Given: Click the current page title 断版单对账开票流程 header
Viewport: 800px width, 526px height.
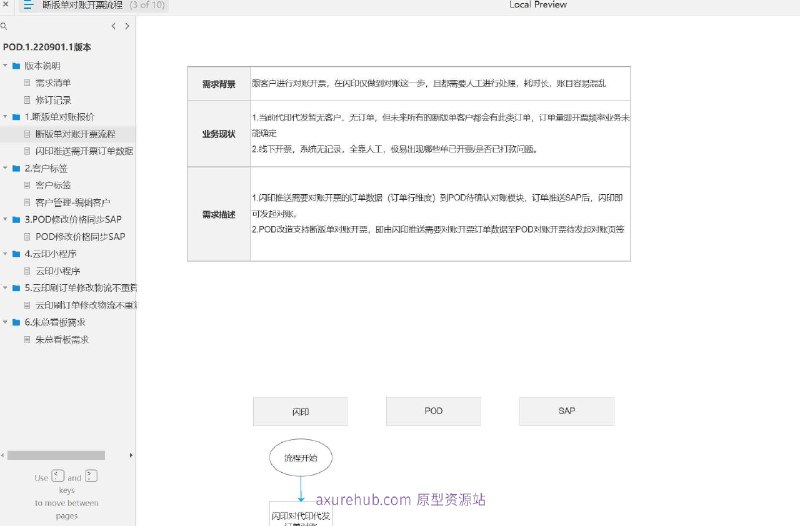Looking at the screenshot, I should point(82,5).
